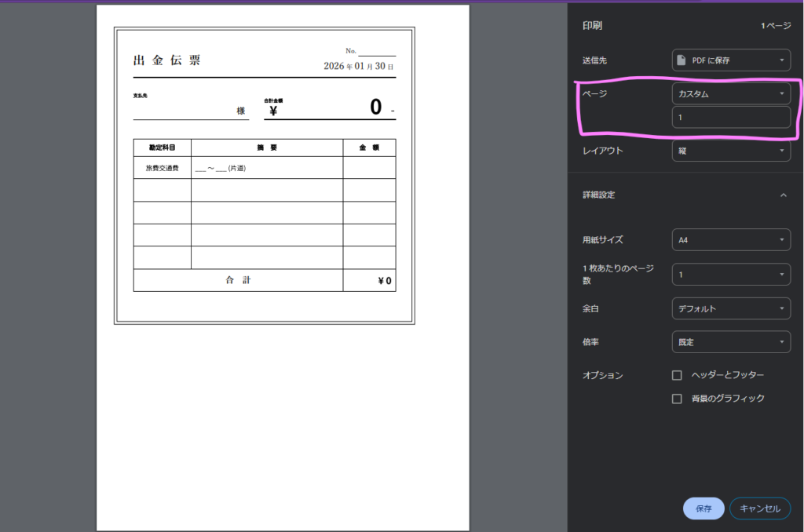Open the 余白 dropdown showing デフォルト
The width and height of the screenshot is (804, 532).
731,309
